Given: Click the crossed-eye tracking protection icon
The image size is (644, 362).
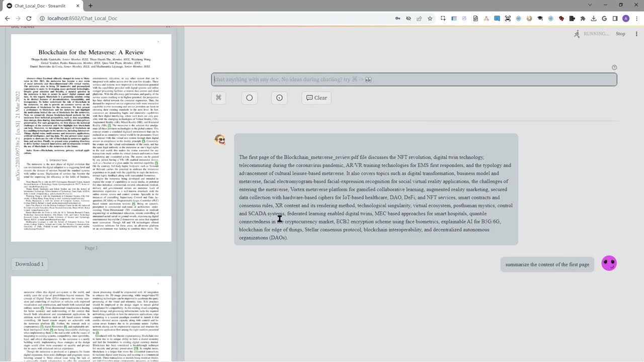Looking at the screenshot, I should pyautogui.click(x=409, y=19).
